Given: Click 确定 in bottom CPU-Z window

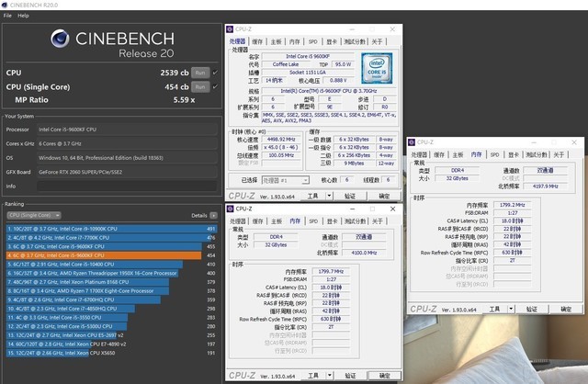Looking at the screenshot, I should coord(384,376).
